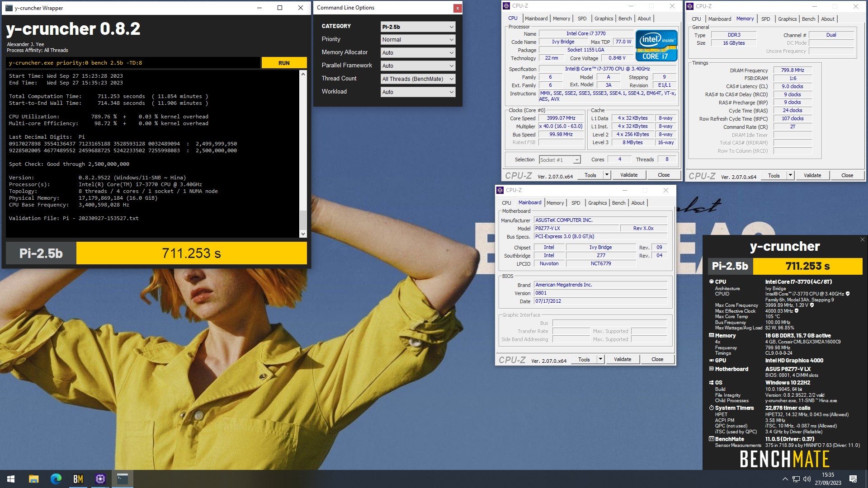The height and width of the screenshot is (488, 868).
Task: Click the mainboard model field P8Z77-V LX
Action: pyautogui.click(x=576, y=228)
